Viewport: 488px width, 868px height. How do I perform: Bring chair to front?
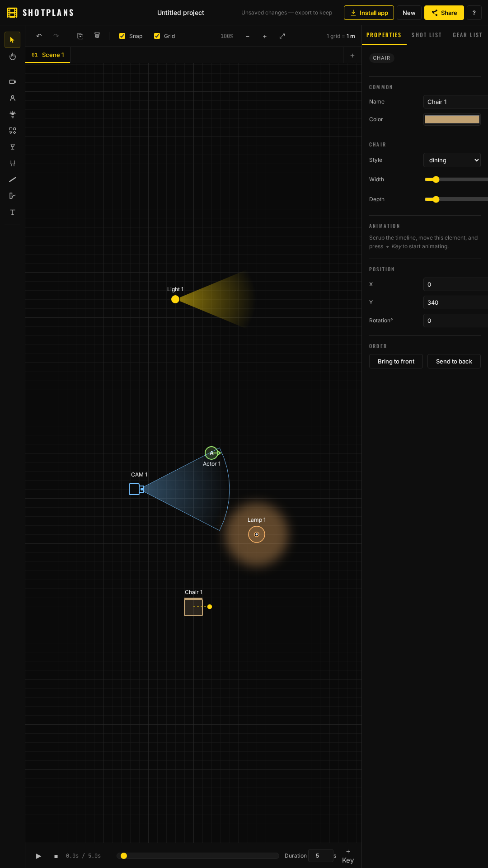[396, 361]
